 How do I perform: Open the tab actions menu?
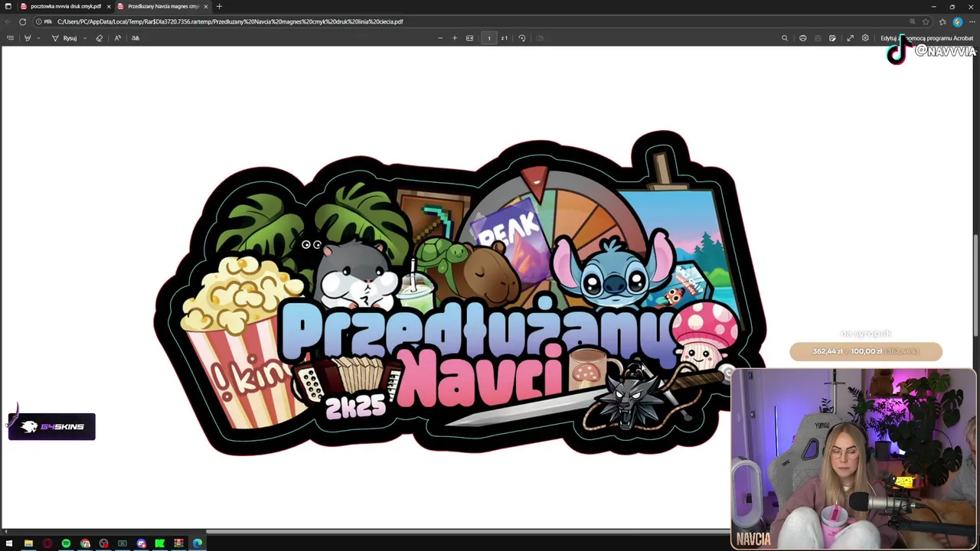coord(8,6)
